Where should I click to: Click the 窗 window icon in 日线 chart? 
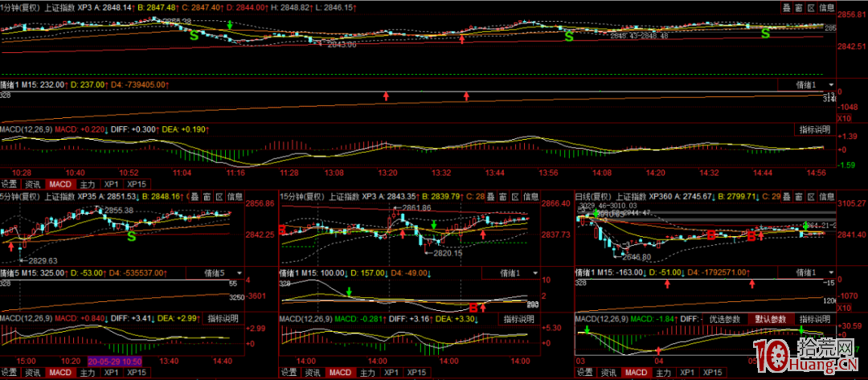pyautogui.click(x=799, y=196)
